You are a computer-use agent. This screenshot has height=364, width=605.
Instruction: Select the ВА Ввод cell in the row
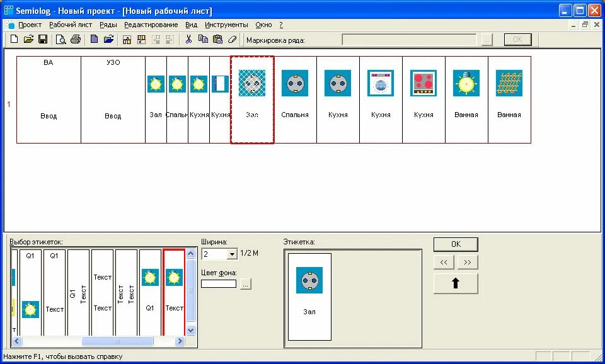coord(49,100)
